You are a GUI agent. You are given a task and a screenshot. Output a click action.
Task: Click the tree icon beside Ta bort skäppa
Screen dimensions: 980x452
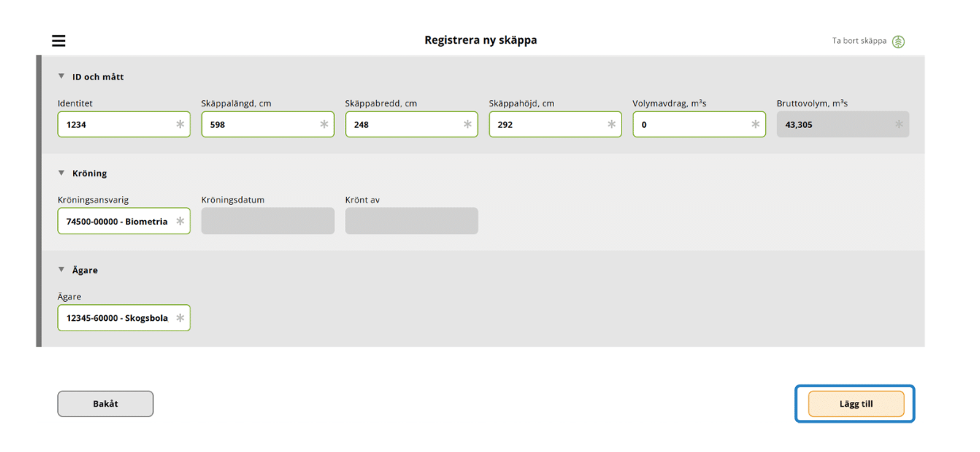(898, 41)
